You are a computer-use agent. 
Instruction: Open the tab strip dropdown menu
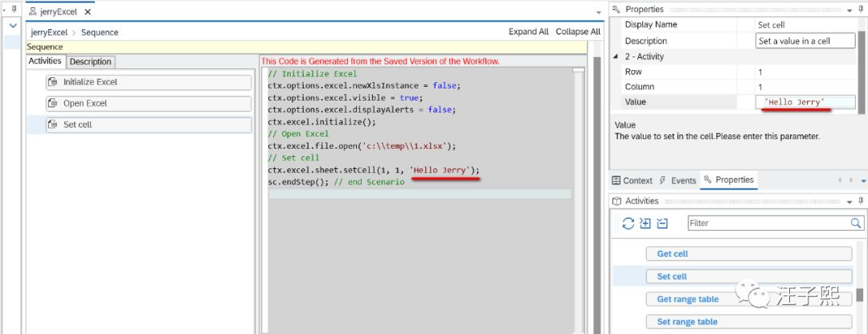coord(863,180)
